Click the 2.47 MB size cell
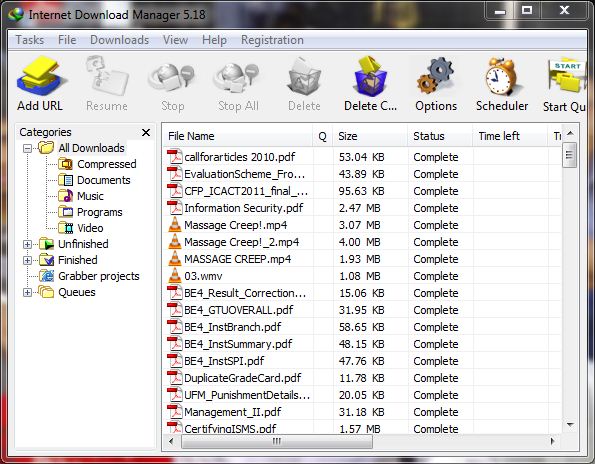 click(x=359, y=208)
